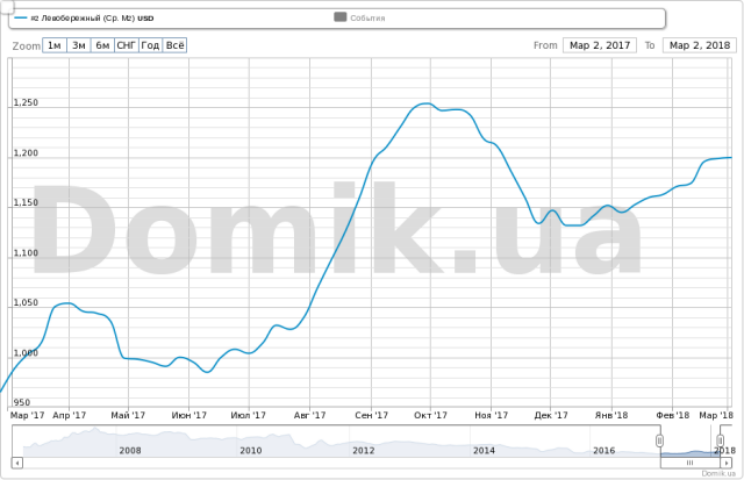Select the Всё zoom range button
This screenshot has height=480, width=744.
pos(175,46)
